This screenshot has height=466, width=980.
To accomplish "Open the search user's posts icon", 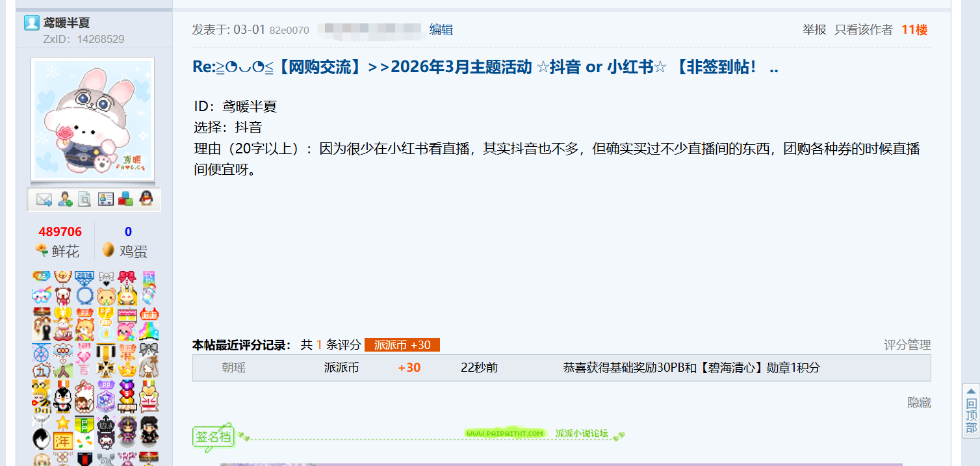I will click(x=84, y=200).
